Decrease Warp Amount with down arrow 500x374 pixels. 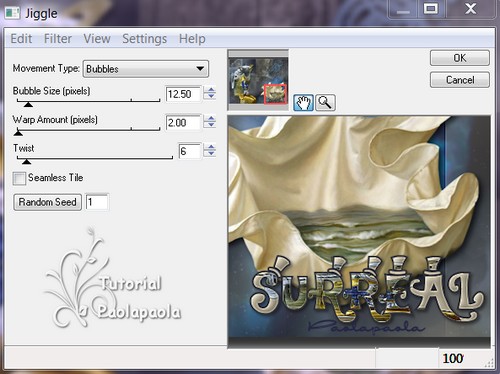210,126
